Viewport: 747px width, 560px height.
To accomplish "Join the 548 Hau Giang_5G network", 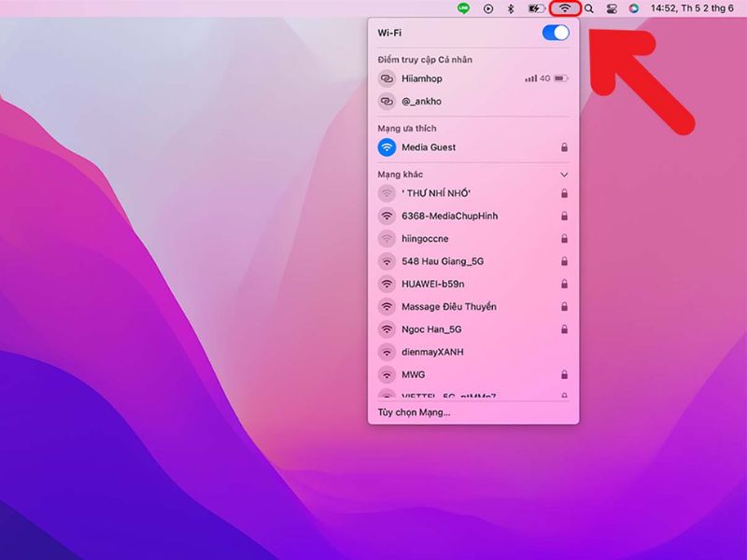I will (473, 261).
